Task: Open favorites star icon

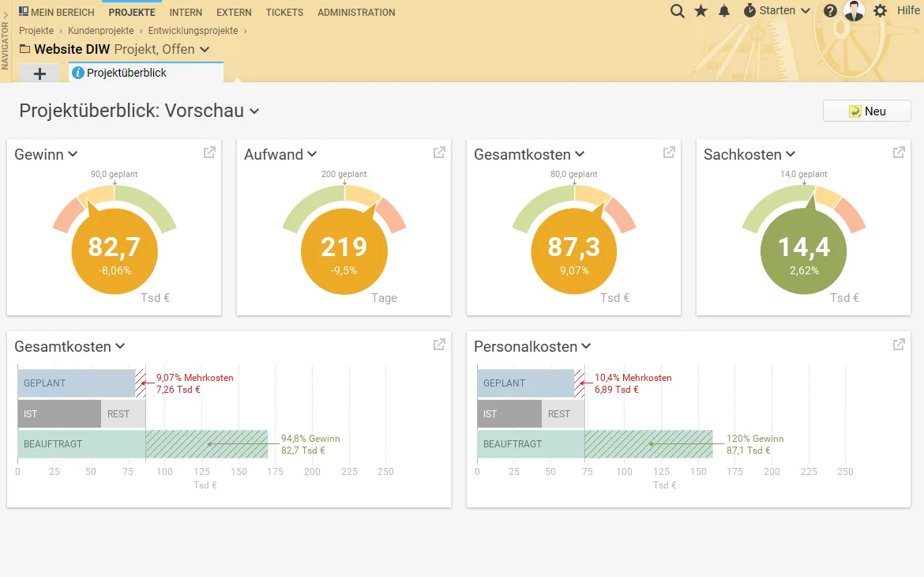Action: click(x=701, y=10)
